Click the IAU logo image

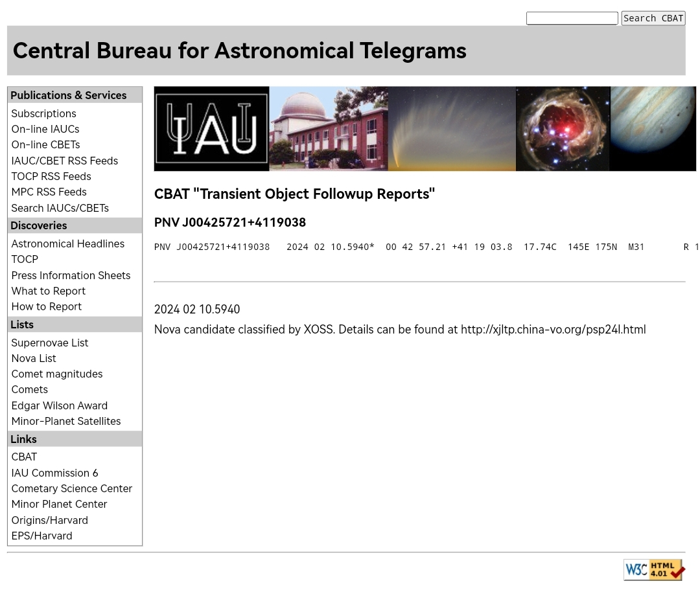tap(211, 129)
